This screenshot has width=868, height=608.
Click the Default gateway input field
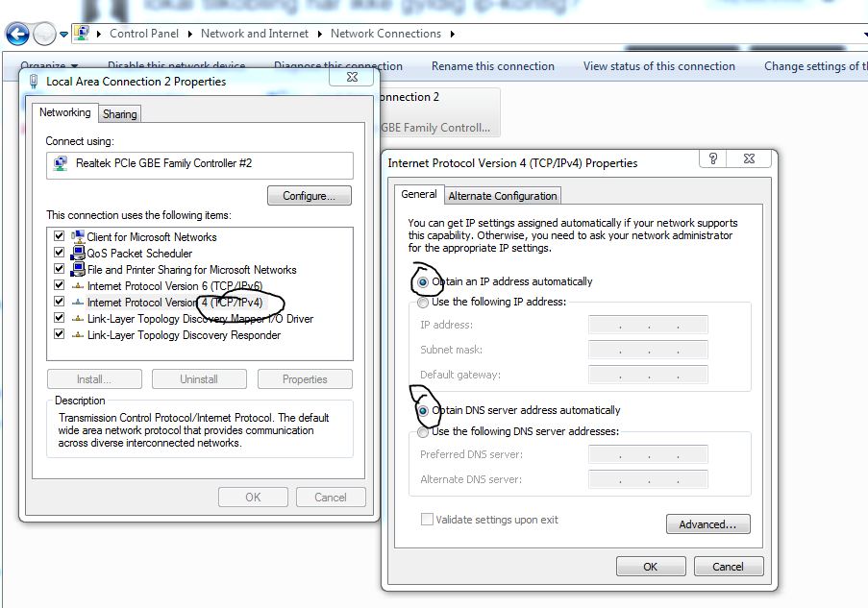tap(648, 376)
